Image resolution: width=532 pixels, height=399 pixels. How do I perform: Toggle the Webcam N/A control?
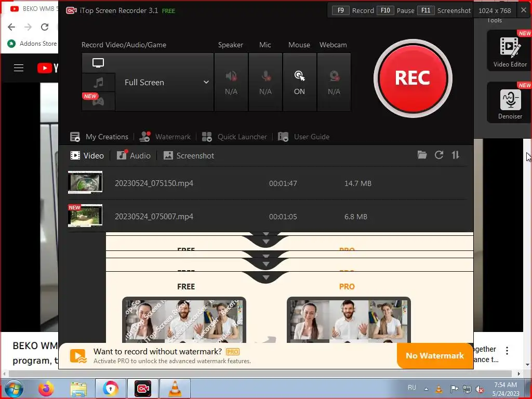point(334,83)
